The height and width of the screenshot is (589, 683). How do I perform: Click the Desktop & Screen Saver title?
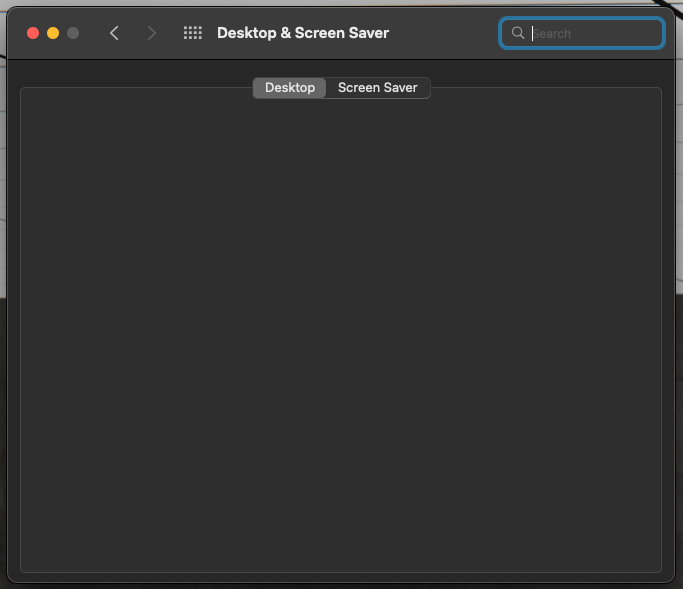click(x=303, y=33)
